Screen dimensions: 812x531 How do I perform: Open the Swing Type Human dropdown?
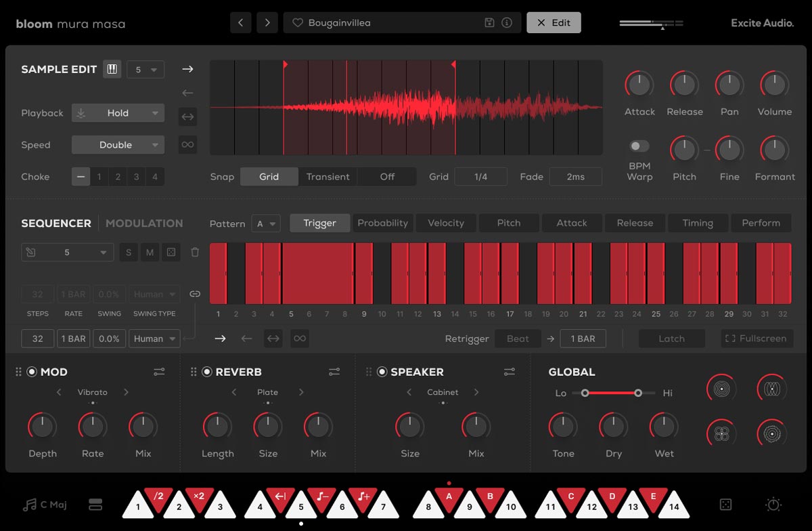[x=154, y=339]
